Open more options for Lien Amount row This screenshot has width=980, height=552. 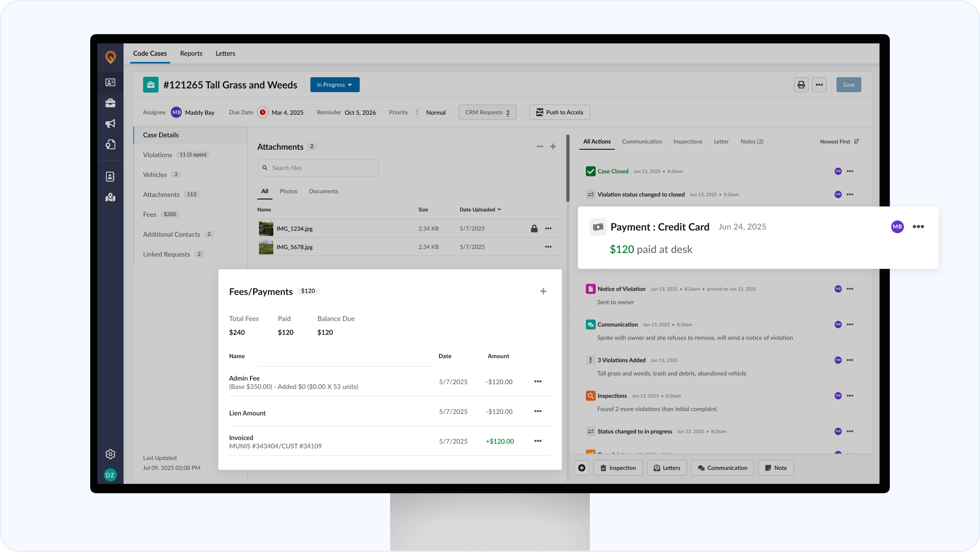pyautogui.click(x=538, y=411)
